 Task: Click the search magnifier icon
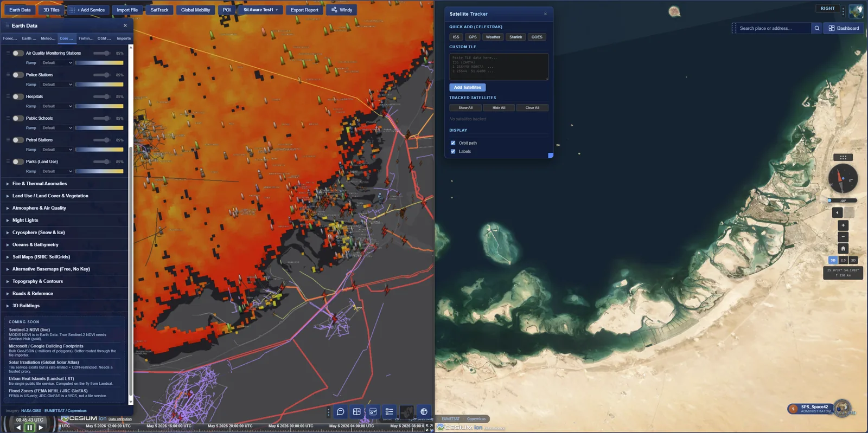(x=816, y=28)
